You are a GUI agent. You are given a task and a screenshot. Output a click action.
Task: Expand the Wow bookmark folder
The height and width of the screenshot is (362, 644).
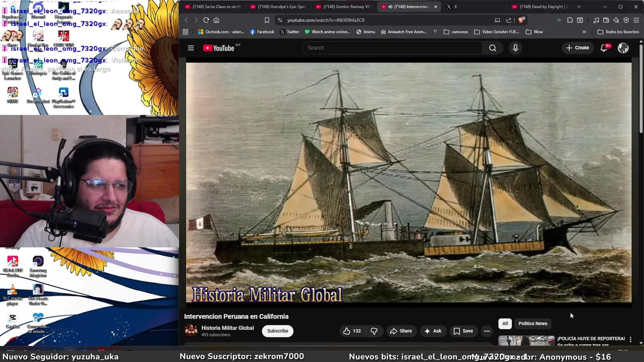point(534,32)
